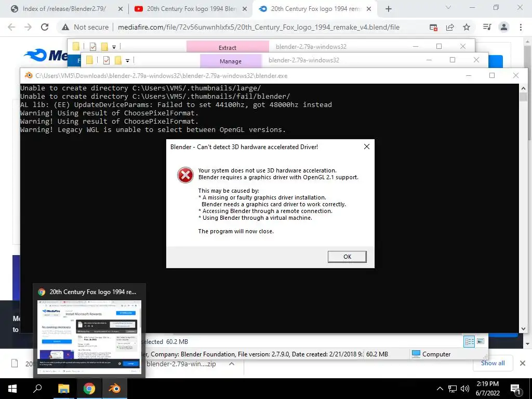Click the red error icon in the dialog

click(x=185, y=175)
